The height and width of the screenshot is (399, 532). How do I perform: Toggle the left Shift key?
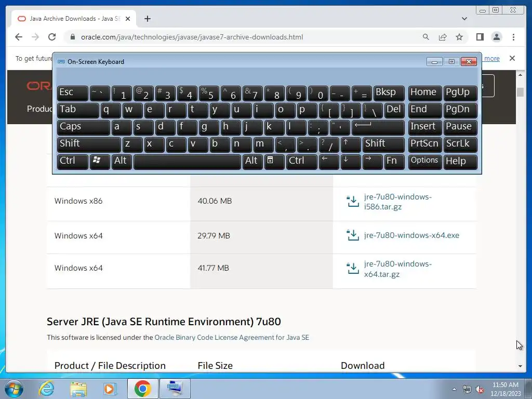pos(89,144)
